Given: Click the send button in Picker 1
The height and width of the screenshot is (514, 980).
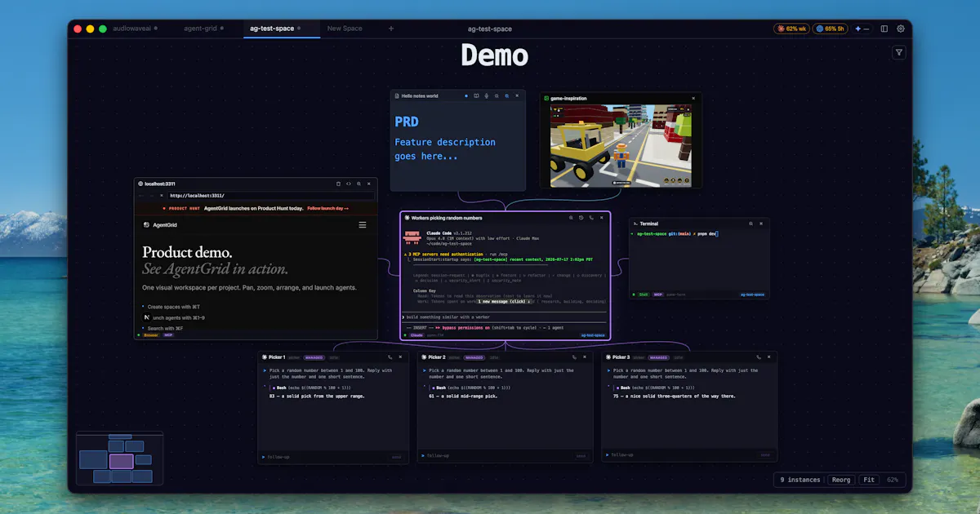Looking at the screenshot, I should tap(396, 456).
